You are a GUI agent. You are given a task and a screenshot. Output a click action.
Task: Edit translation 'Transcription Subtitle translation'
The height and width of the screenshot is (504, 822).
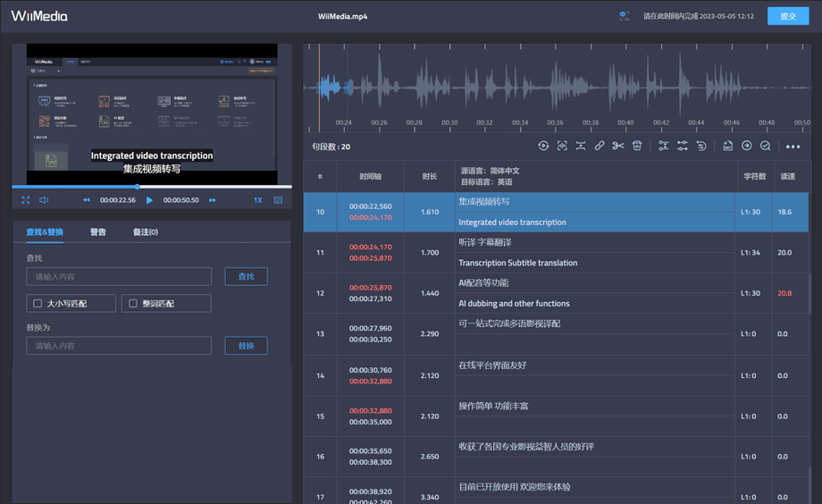(x=517, y=263)
